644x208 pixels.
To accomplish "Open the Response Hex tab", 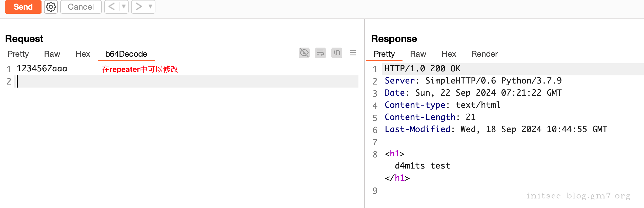I will 449,54.
